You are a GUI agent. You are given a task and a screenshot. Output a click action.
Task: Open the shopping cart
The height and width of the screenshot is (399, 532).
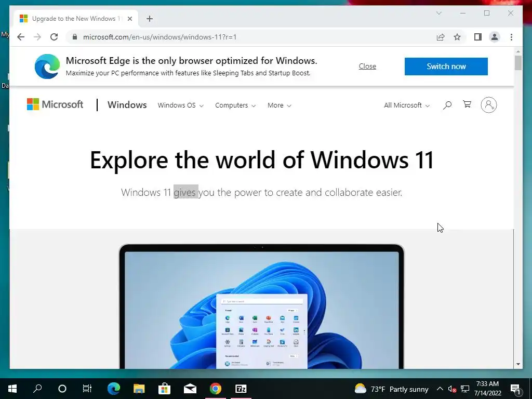(467, 104)
